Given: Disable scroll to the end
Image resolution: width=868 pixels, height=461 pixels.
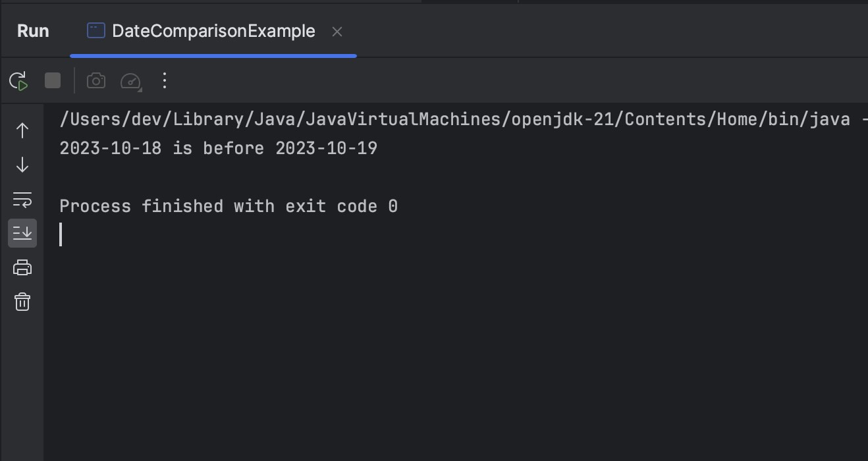Looking at the screenshot, I should coord(22,232).
